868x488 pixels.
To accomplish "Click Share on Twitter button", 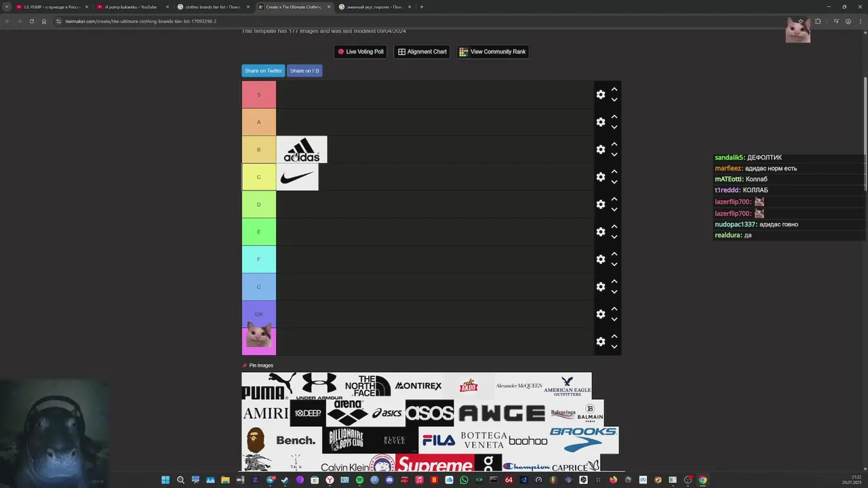I will pos(263,70).
